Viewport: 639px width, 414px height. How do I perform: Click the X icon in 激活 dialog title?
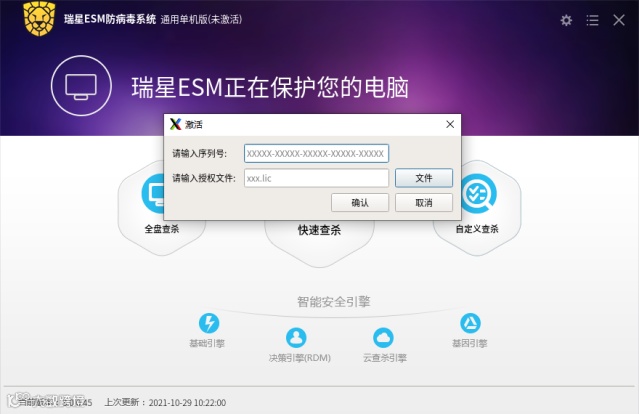pyautogui.click(x=176, y=124)
